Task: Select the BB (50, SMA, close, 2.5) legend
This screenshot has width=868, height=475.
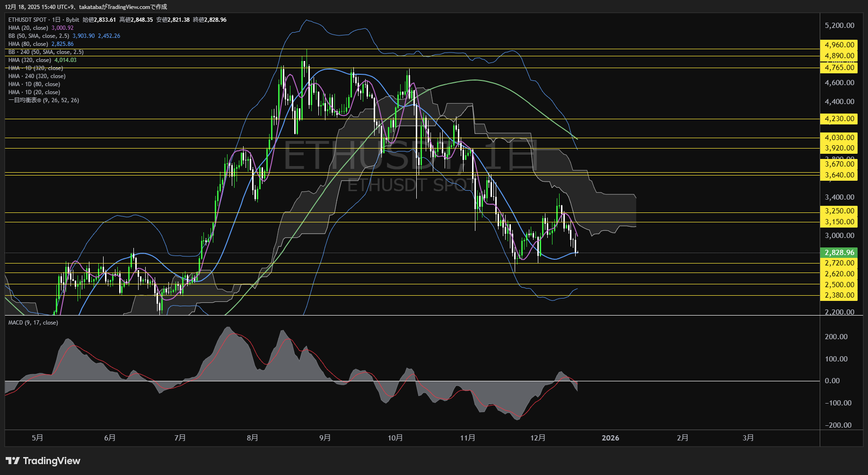Action: coord(39,36)
